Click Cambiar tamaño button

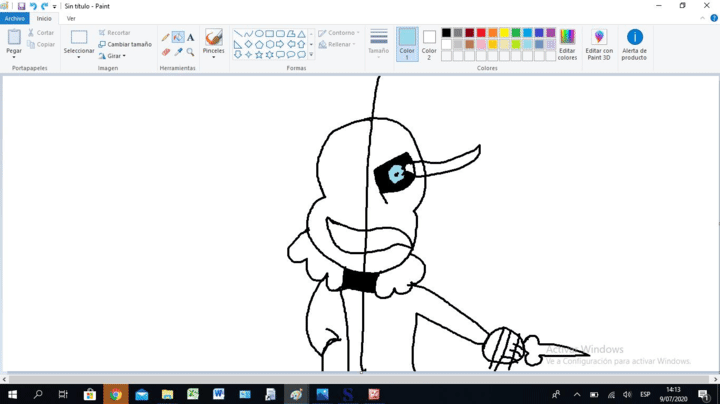[x=125, y=44]
